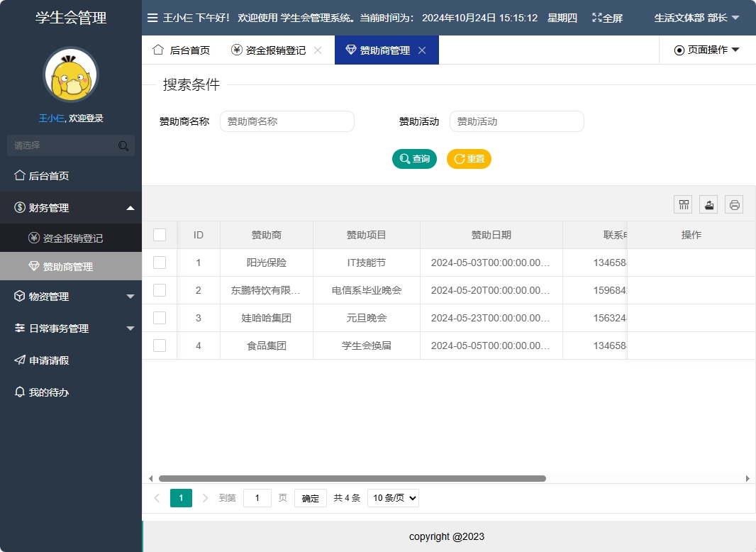The image size is (756, 552).
Task: Click the hamburger menu icon in the top bar
Action: tap(152, 18)
